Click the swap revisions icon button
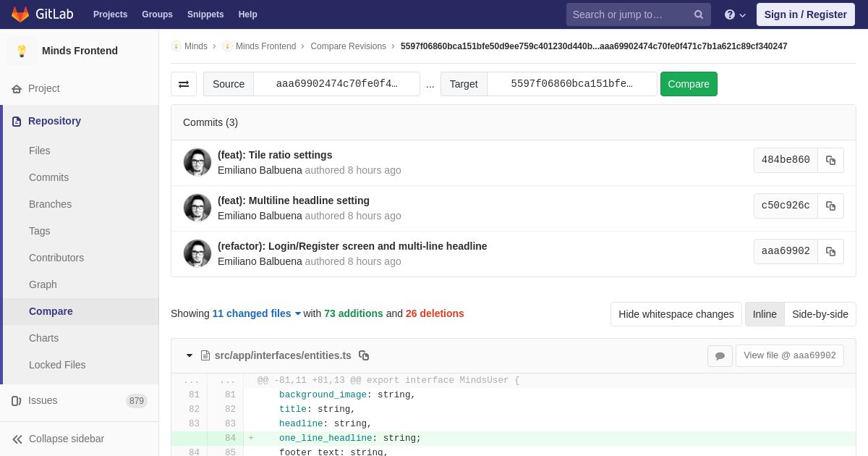868x456 pixels. pos(184,84)
